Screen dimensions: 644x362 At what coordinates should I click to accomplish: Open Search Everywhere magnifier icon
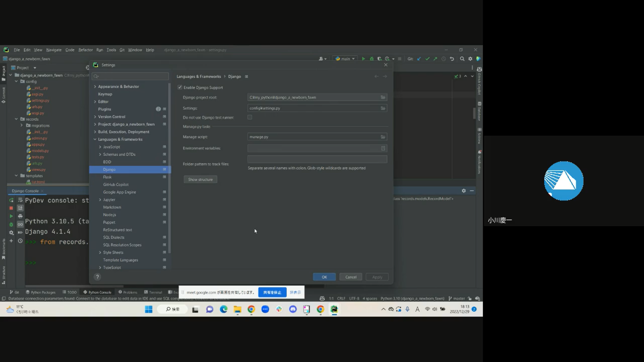(x=462, y=59)
